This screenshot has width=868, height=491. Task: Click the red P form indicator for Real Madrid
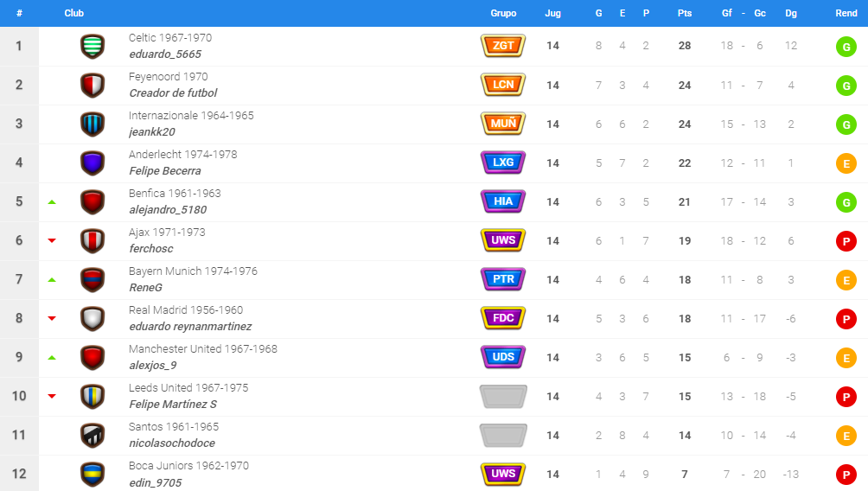(846, 319)
